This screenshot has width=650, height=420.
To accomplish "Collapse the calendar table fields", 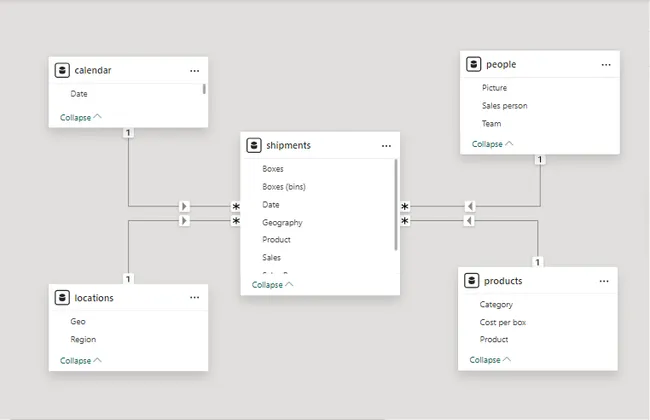I will (81, 117).
